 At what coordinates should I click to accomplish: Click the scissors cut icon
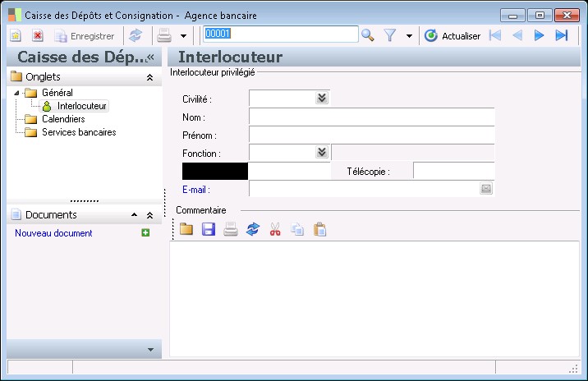tap(275, 229)
